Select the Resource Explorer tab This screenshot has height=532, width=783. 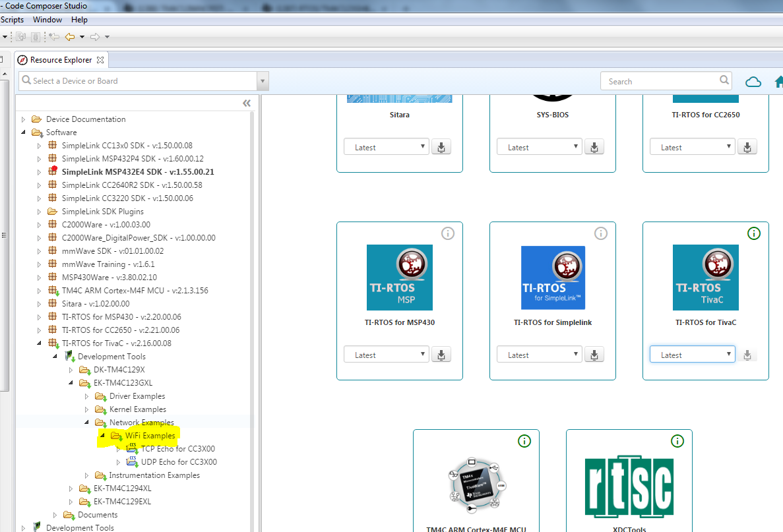[x=61, y=60]
